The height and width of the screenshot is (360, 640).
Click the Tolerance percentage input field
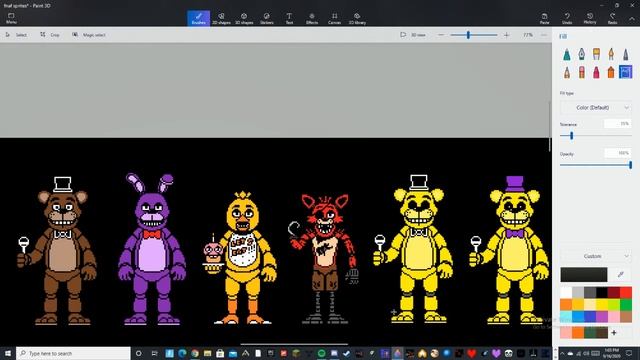click(x=618, y=124)
